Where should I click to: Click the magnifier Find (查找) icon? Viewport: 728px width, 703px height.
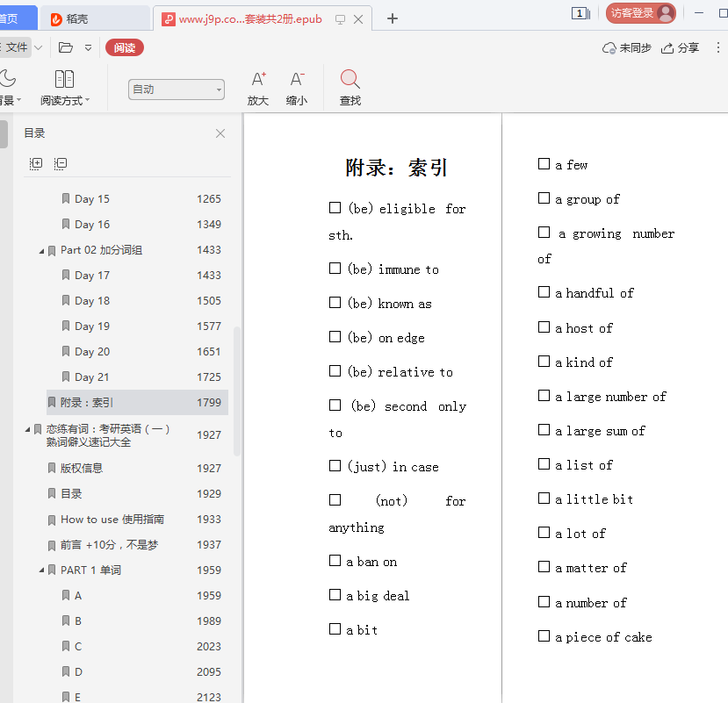(x=350, y=80)
